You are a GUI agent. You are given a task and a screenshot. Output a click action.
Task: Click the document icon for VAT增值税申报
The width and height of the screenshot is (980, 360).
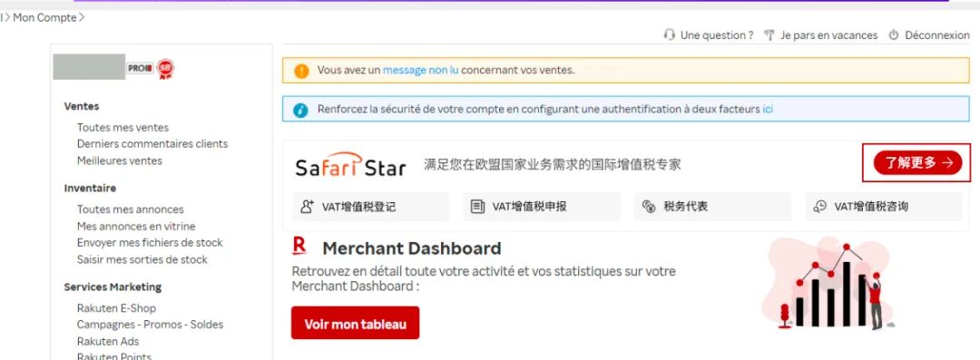pos(477,207)
